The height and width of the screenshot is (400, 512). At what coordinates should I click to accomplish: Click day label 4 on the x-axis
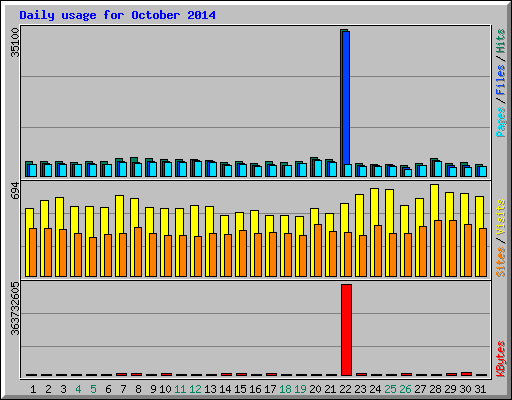click(78, 389)
